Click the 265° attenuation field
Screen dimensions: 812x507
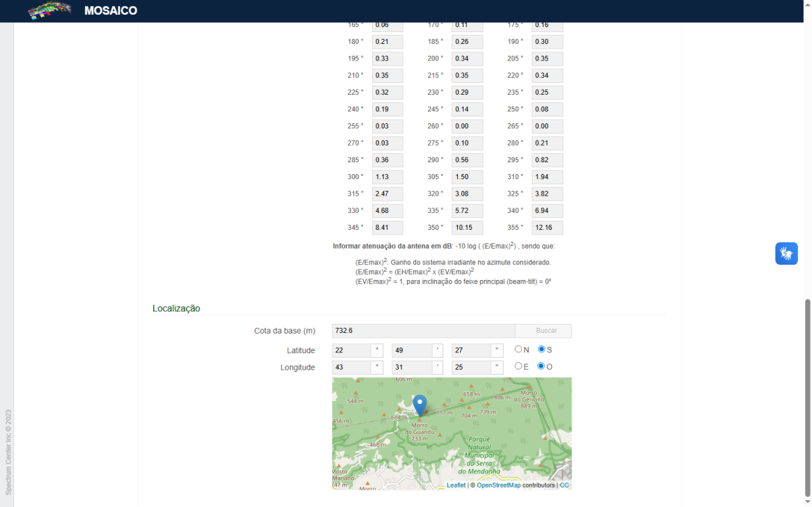click(x=547, y=126)
